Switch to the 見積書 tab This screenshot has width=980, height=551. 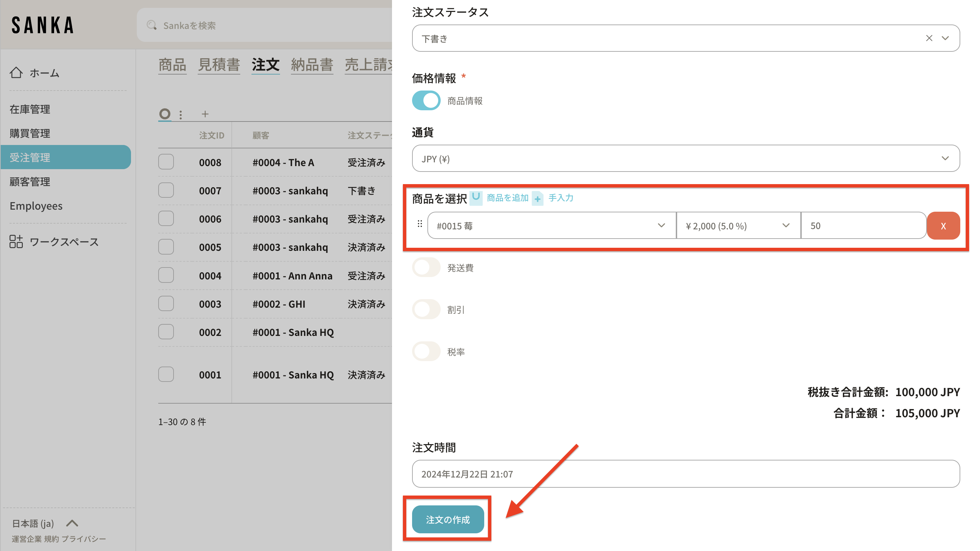click(219, 65)
